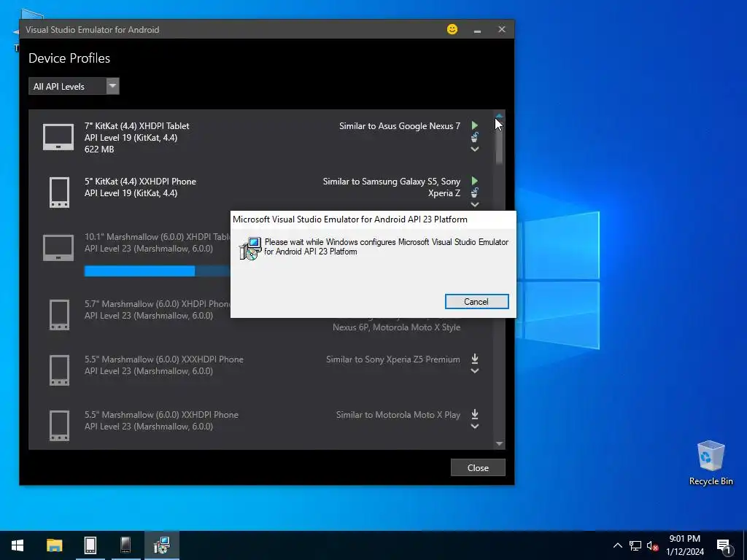
Task: Expand details for 7" KitKat Tablet
Action: 474,149
